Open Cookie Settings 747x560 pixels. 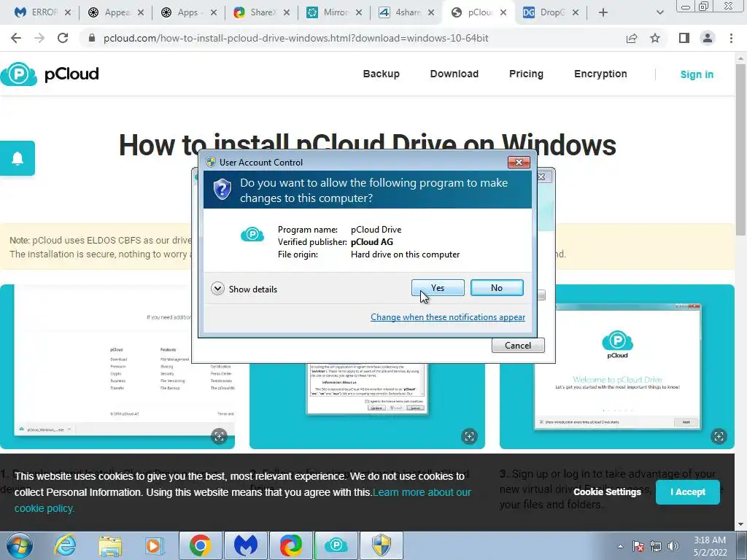(x=607, y=492)
